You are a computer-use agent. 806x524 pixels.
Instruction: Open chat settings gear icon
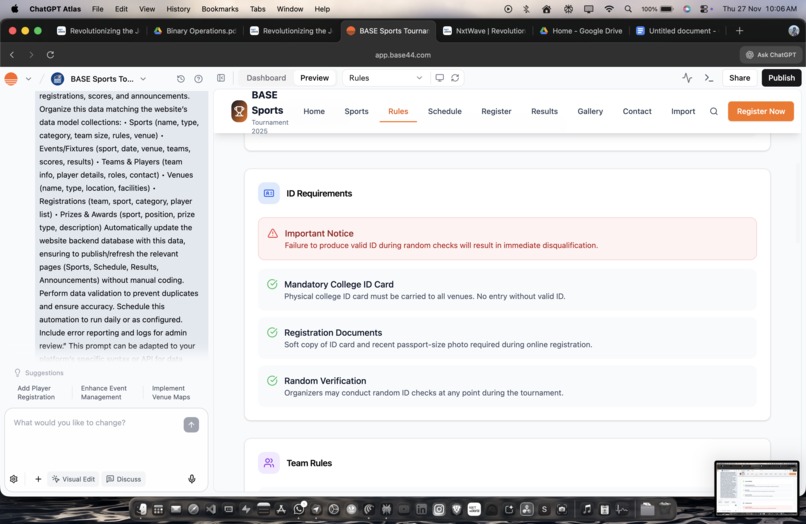pyautogui.click(x=14, y=479)
